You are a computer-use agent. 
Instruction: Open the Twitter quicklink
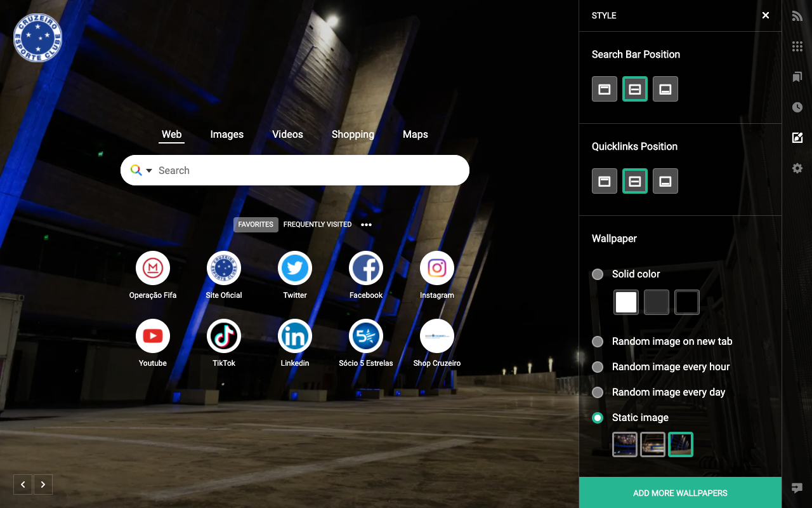(x=295, y=269)
